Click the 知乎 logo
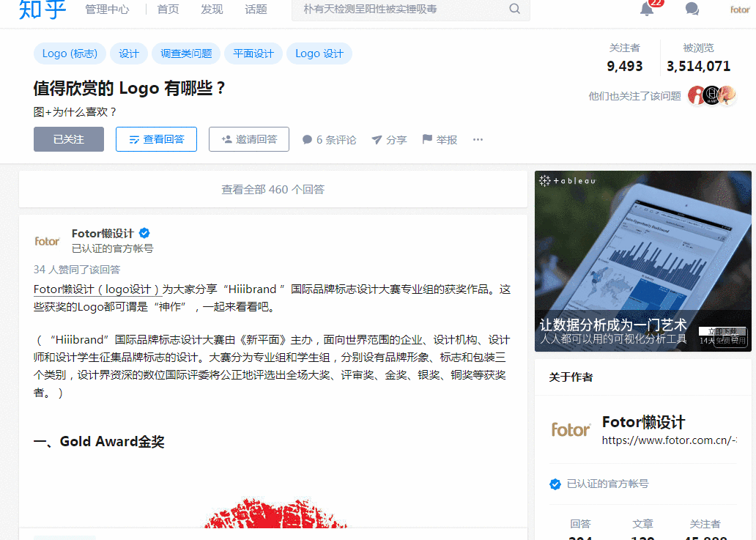 (x=42, y=11)
